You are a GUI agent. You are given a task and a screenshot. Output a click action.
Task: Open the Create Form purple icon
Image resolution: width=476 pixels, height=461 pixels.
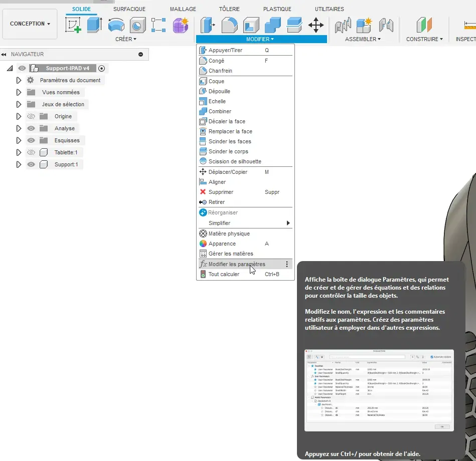click(x=181, y=25)
